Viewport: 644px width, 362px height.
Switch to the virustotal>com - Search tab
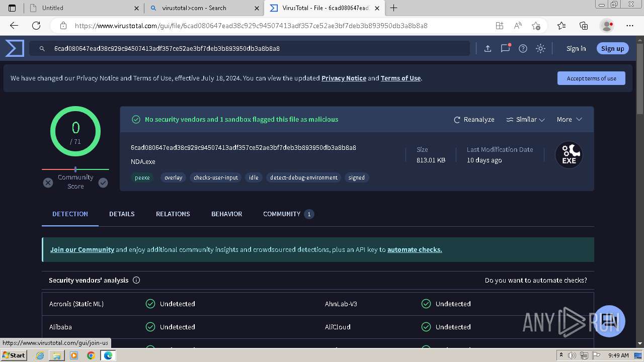point(204,8)
